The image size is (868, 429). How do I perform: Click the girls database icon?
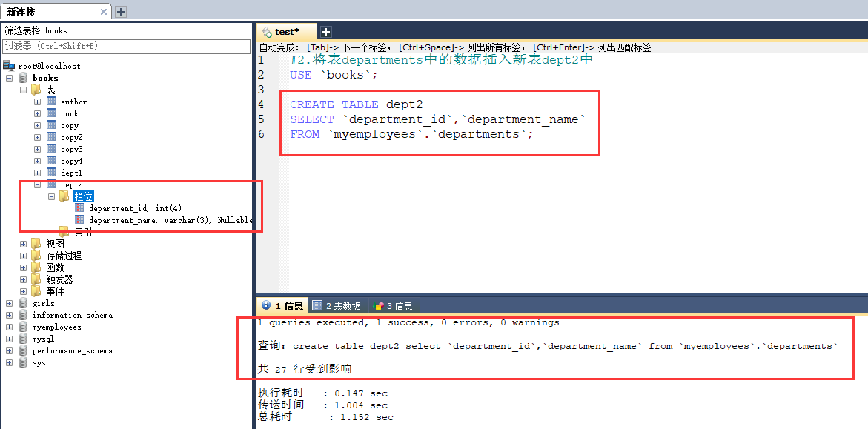pos(23,303)
